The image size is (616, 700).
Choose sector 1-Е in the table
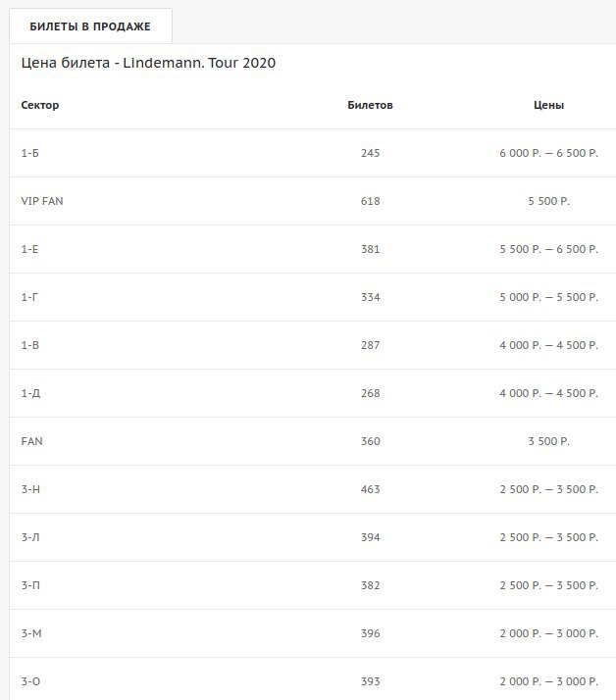pos(313,249)
